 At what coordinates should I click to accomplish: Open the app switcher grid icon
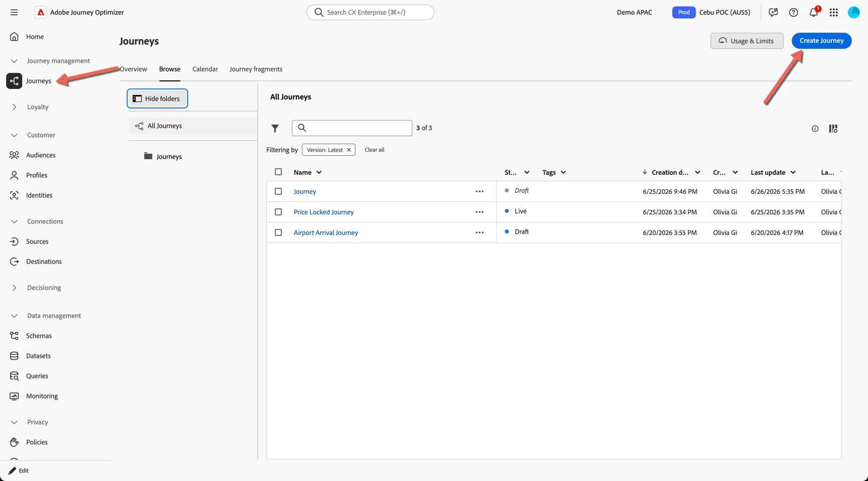(x=834, y=13)
